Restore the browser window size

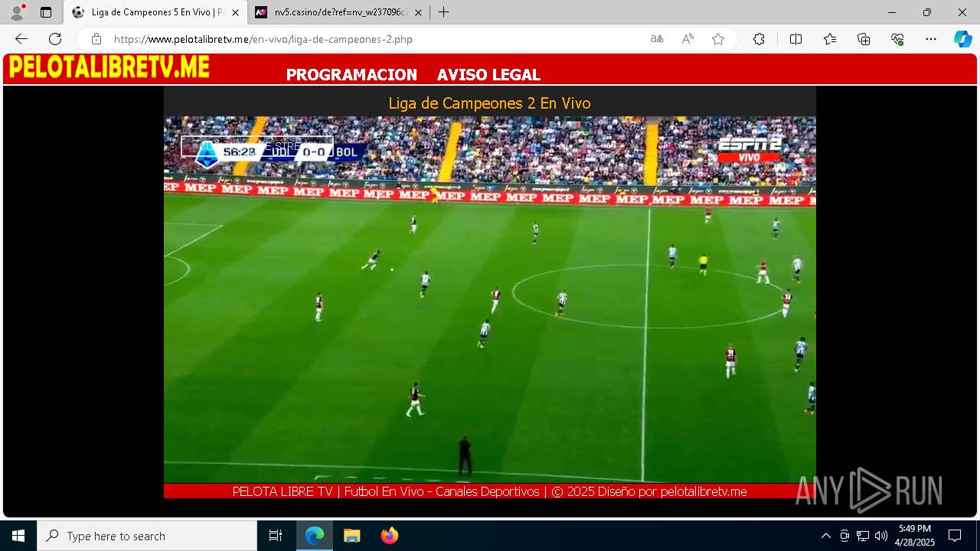pos(927,12)
